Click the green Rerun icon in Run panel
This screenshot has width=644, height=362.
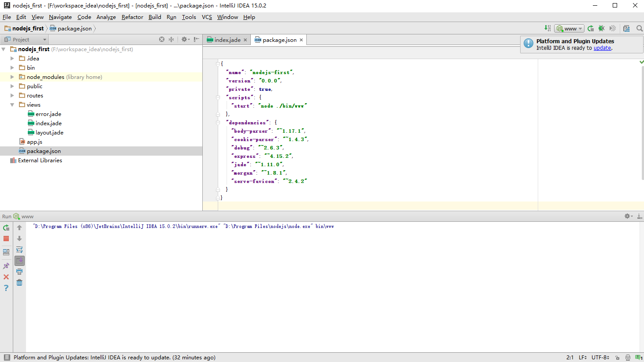[x=6, y=228]
